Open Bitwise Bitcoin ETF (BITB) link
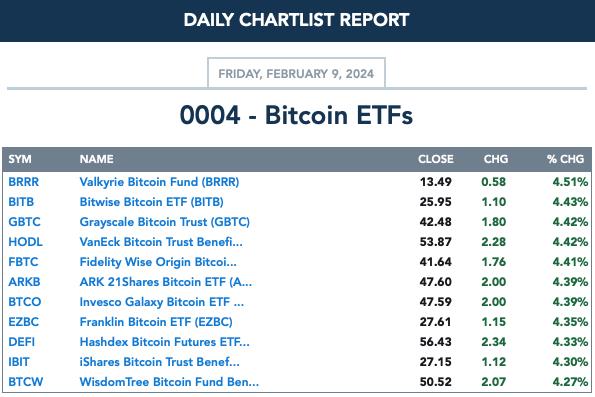 click(x=151, y=202)
